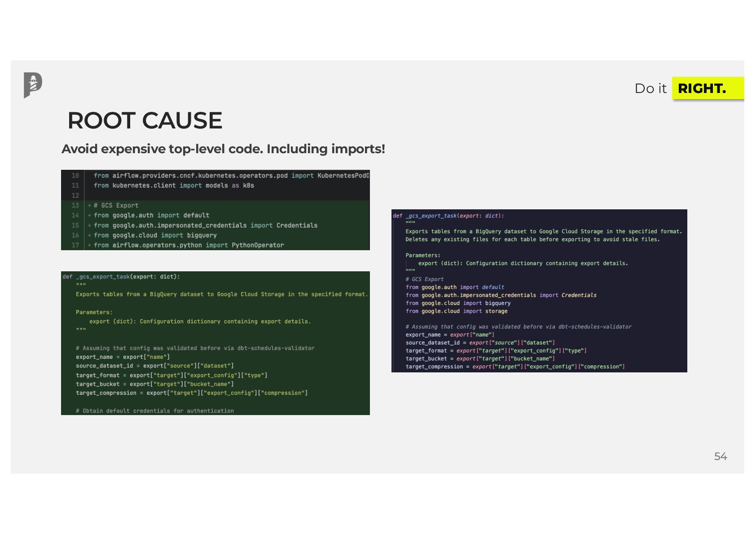The image size is (756, 535).
Task: Click "export_name = export["name"]" in green block
Action: [x=123, y=357]
